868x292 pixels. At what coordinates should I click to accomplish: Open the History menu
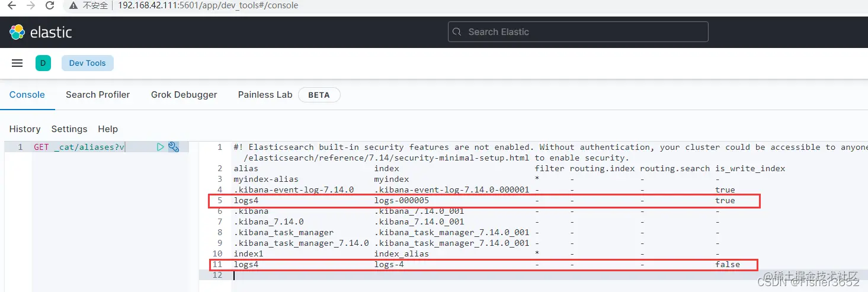tap(25, 129)
